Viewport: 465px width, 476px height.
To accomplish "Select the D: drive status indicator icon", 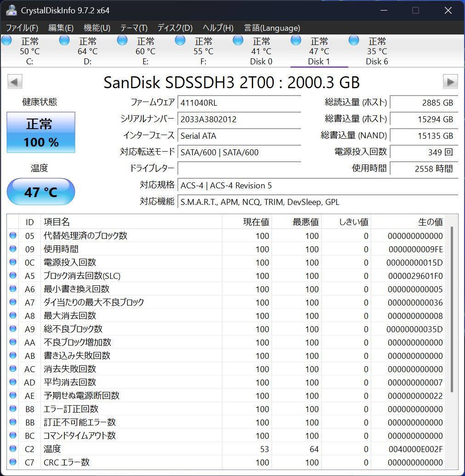I will [64, 40].
